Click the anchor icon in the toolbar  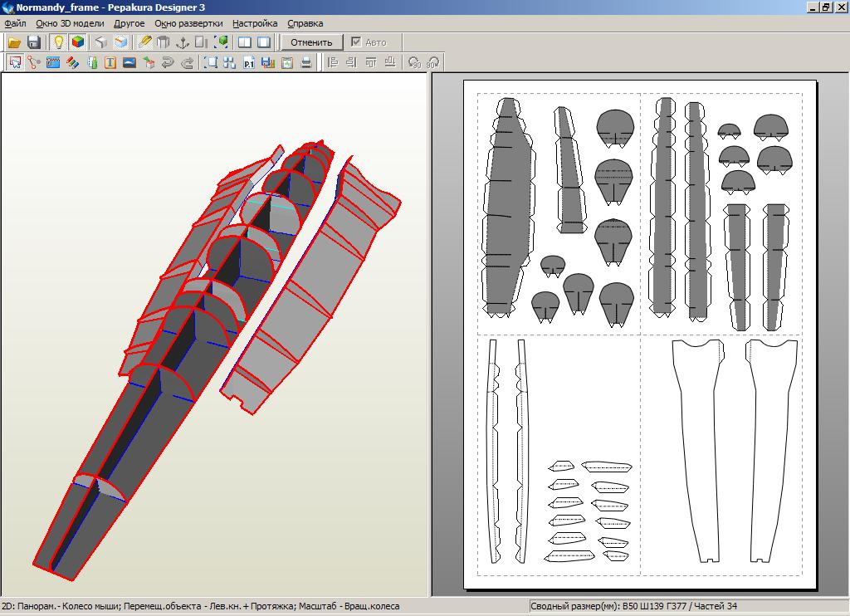[x=182, y=42]
